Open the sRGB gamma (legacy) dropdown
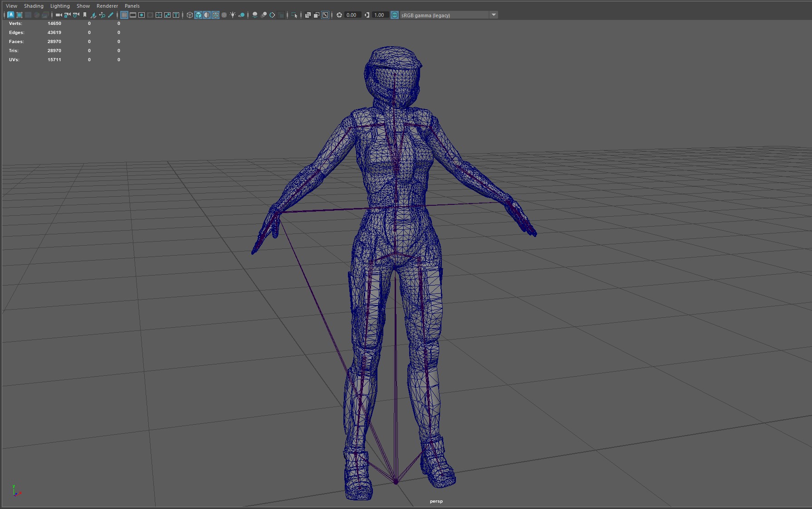812x509 pixels. pyautogui.click(x=449, y=15)
